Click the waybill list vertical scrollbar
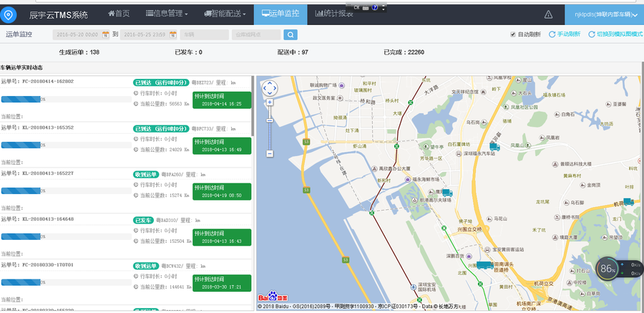 252,107
